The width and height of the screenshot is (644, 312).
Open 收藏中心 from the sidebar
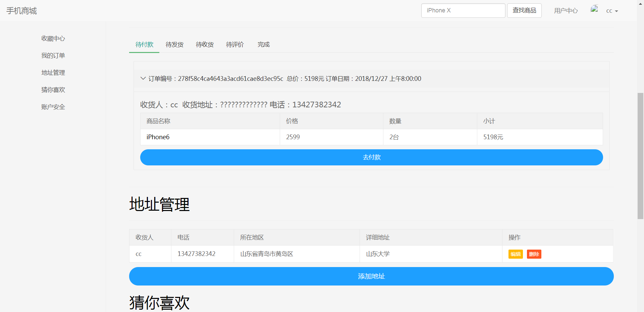click(x=53, y=38)
